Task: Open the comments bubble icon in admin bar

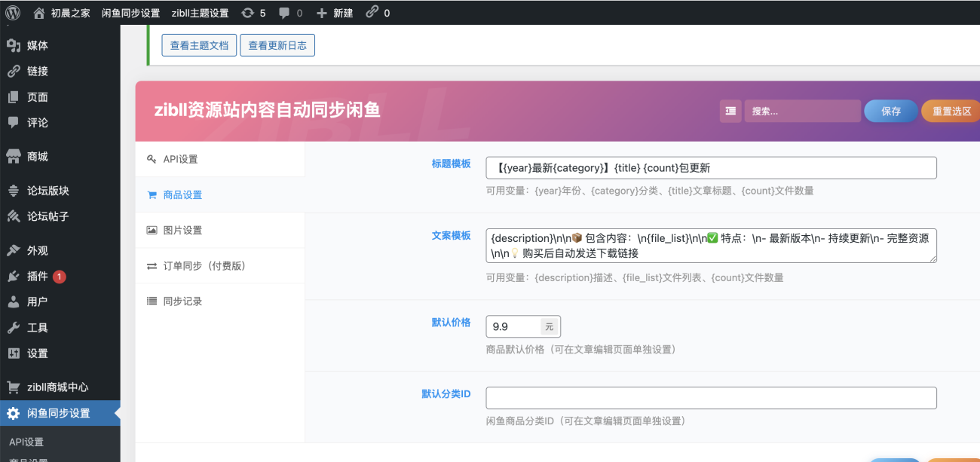Action: coord(284,13)
